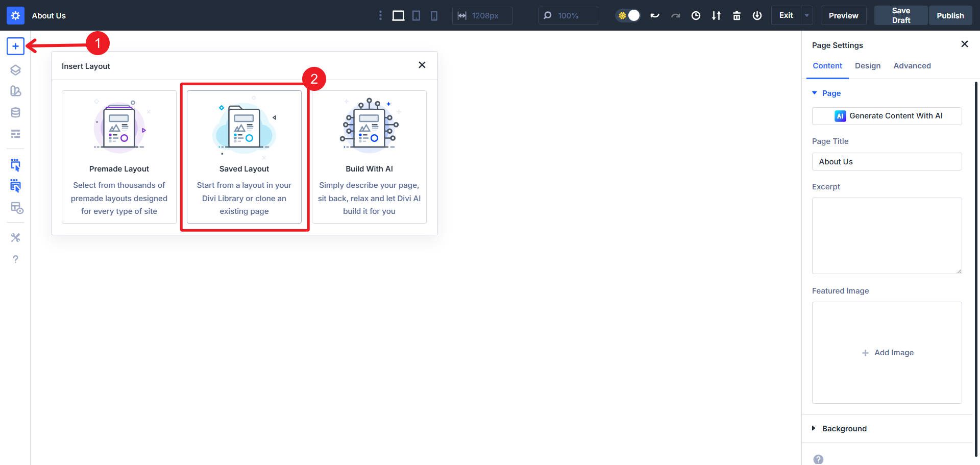
Task: Switch to tablet preview mode
Action: click(416, 15)
